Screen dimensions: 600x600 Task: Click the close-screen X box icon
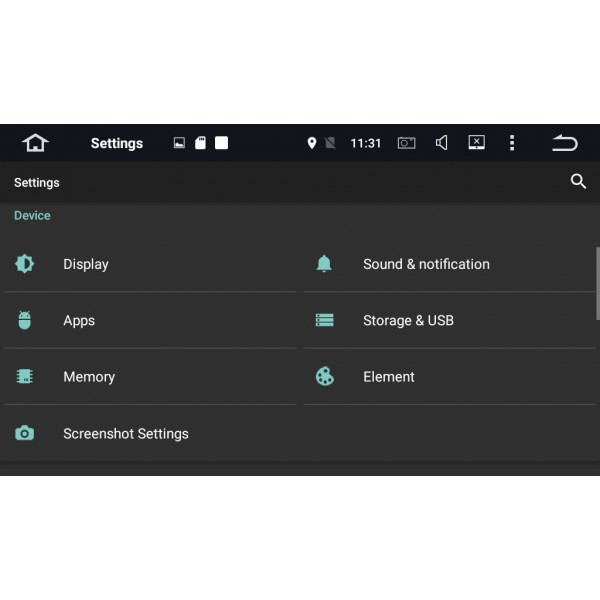477,143
